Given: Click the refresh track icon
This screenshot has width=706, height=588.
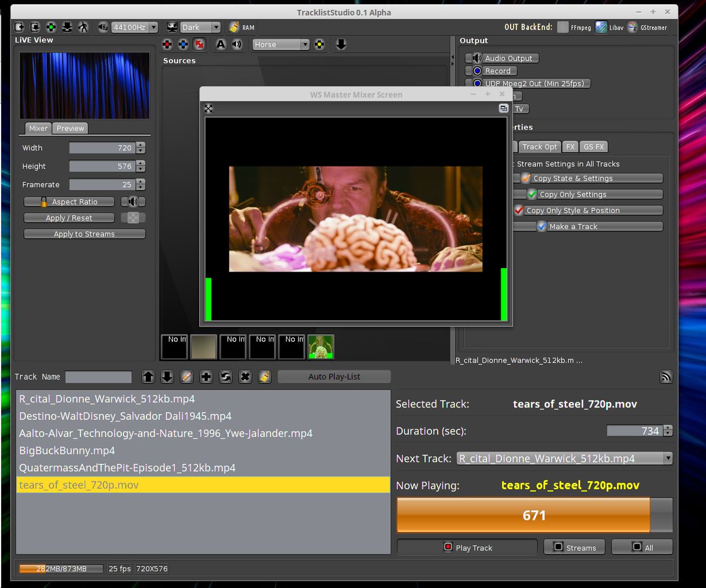Looking at the screenshot, I should (225, 376).
